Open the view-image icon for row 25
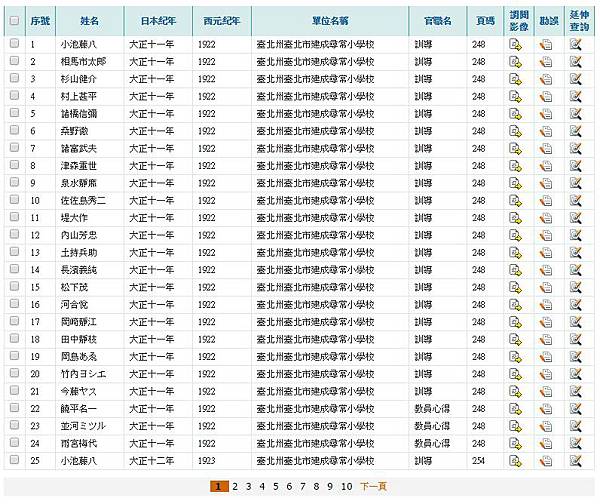Screen dimensions: 600x504 pyautogui.click(x=515, y=461)
